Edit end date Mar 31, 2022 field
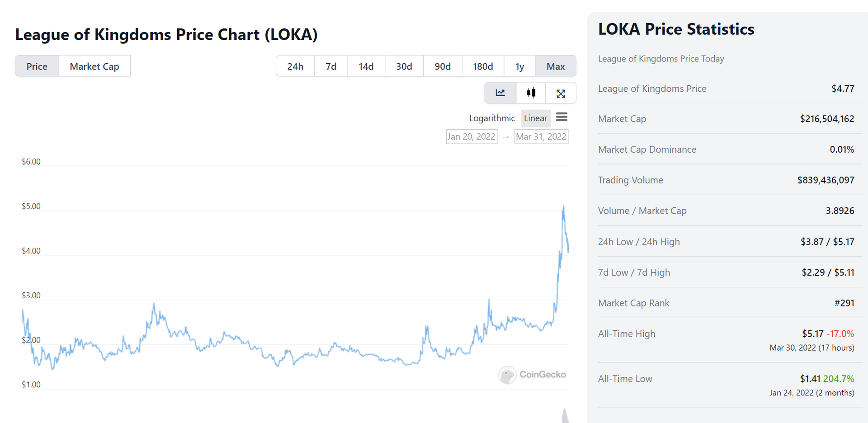This screenshot has height=423, width=868. coord(541,136)
